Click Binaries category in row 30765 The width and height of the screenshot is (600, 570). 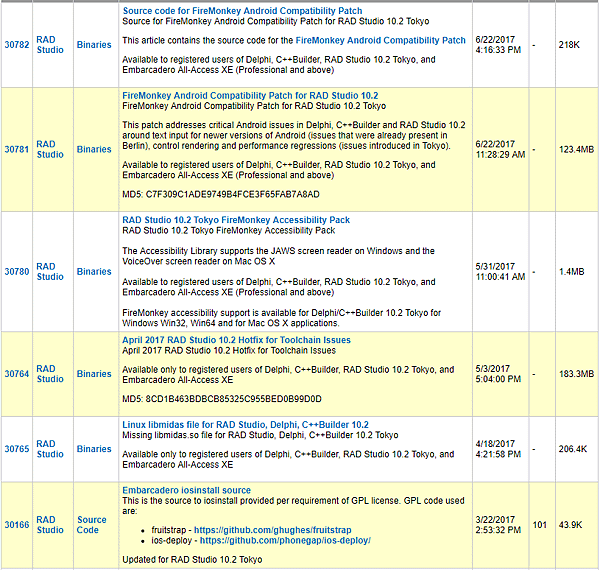(94, 449)
